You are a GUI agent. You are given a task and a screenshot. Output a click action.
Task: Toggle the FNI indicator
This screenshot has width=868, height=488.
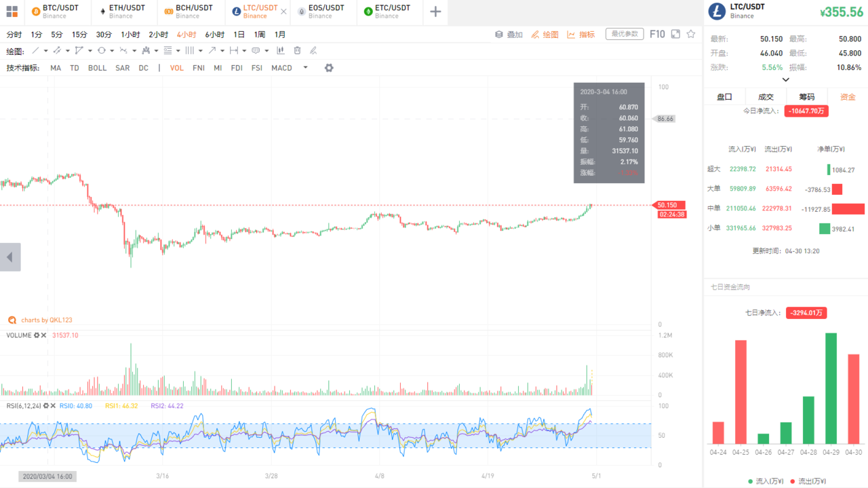(x=199, y=68)
